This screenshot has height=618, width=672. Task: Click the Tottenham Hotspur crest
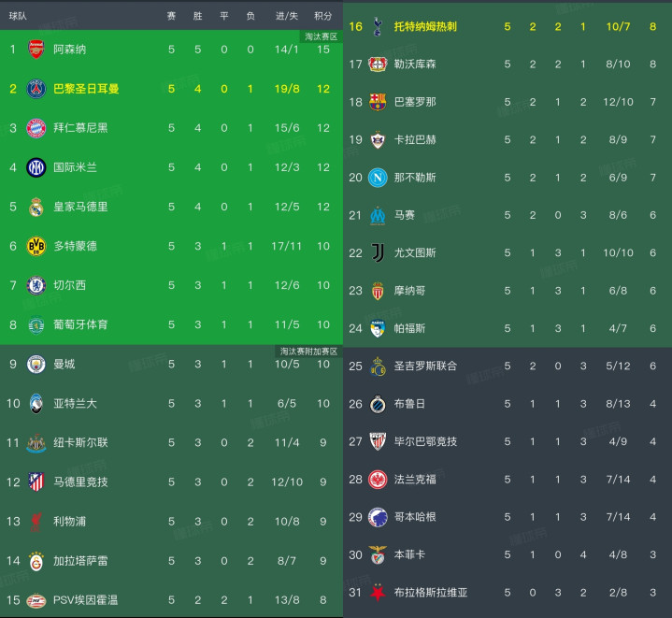(x=378, y=26)
